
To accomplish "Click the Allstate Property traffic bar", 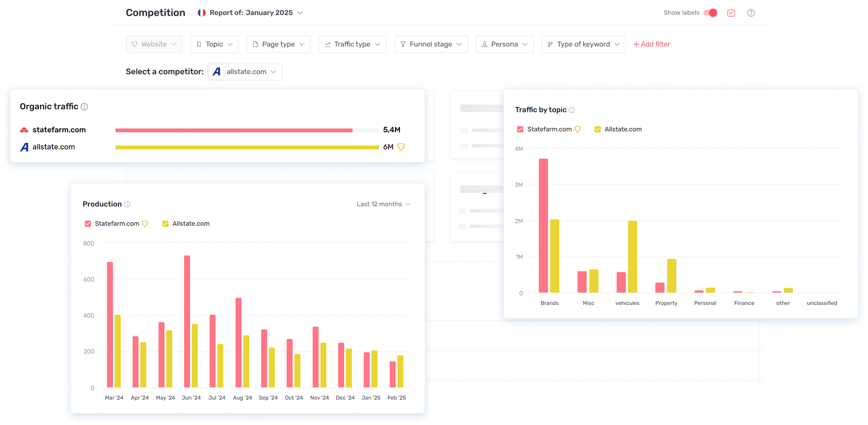I will (672, 276).
